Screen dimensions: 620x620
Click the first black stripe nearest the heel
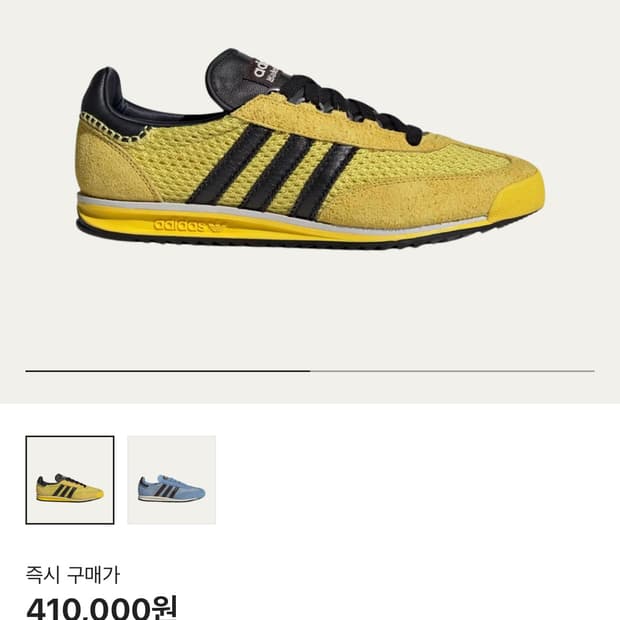pyautogui.click(x=229, y=164)
